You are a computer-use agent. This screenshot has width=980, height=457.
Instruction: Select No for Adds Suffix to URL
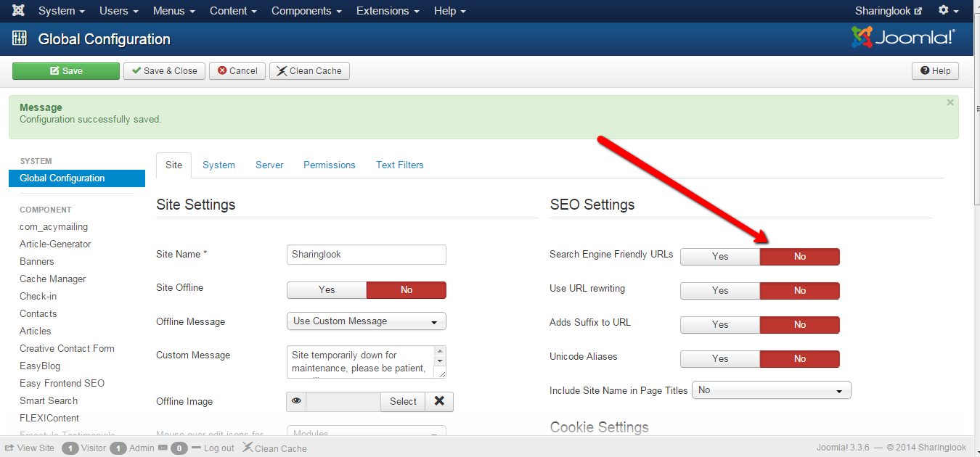click(x=800, y=325)
